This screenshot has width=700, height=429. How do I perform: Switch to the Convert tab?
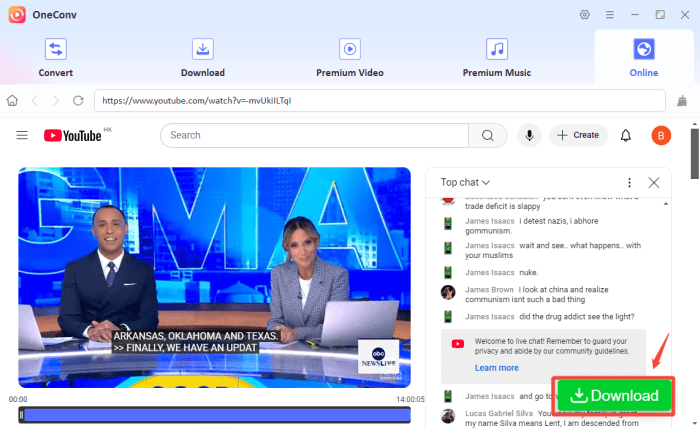(55, 57)
